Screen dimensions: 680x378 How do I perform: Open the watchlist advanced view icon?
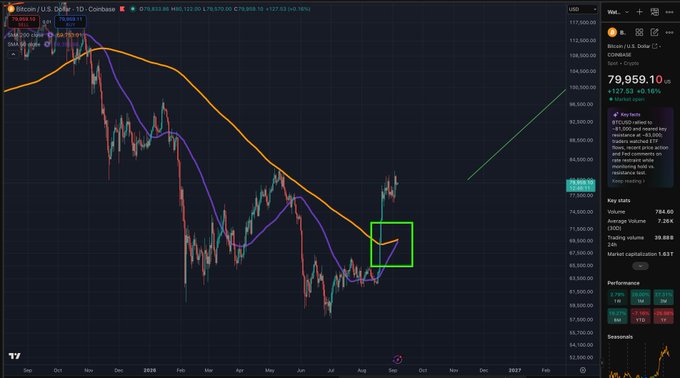pyautogui.click(x=654, y=12)
